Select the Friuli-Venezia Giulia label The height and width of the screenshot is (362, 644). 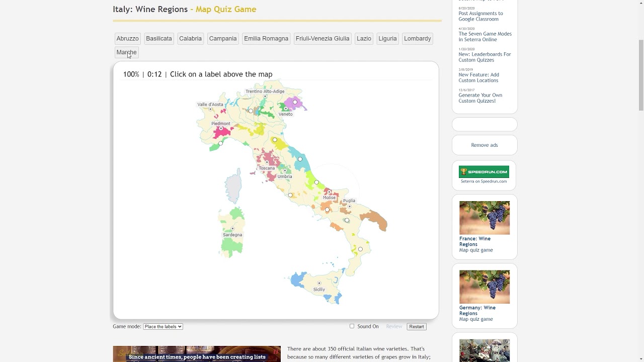coord(322,39)
